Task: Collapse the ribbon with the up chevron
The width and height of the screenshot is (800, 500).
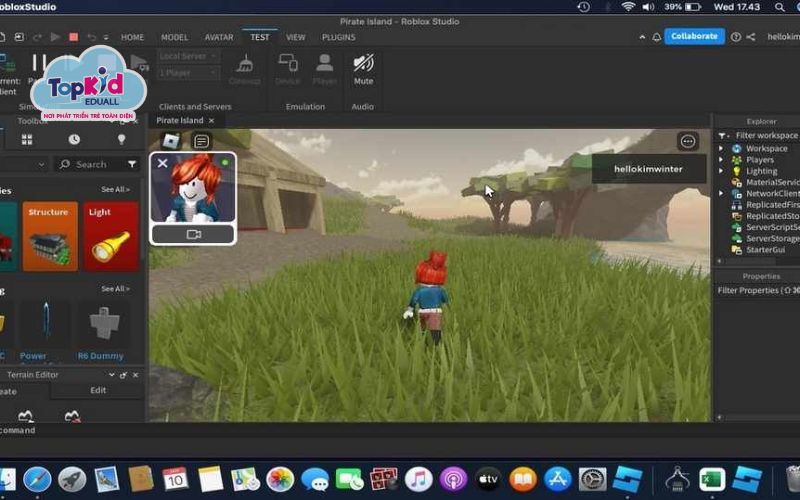Action: pyautogui.click(x=642, y=37)
